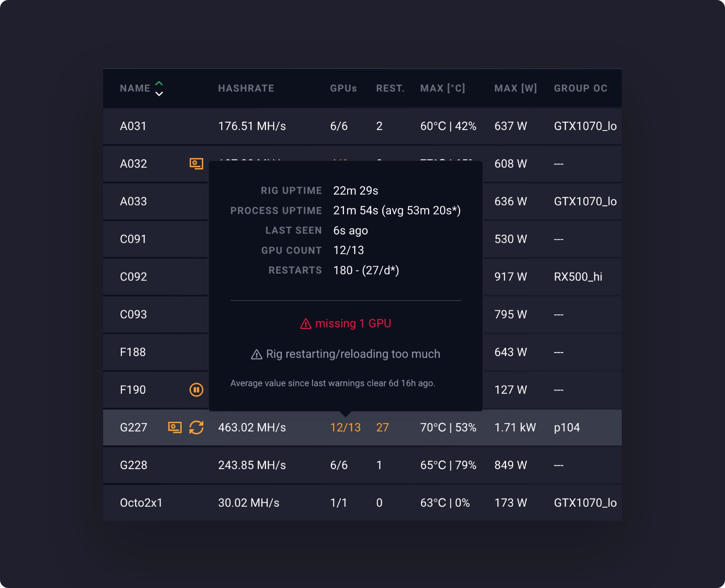Screen dimensions: 725x588
Task: Open rig A031 by its name
Action: coord(133,126)
